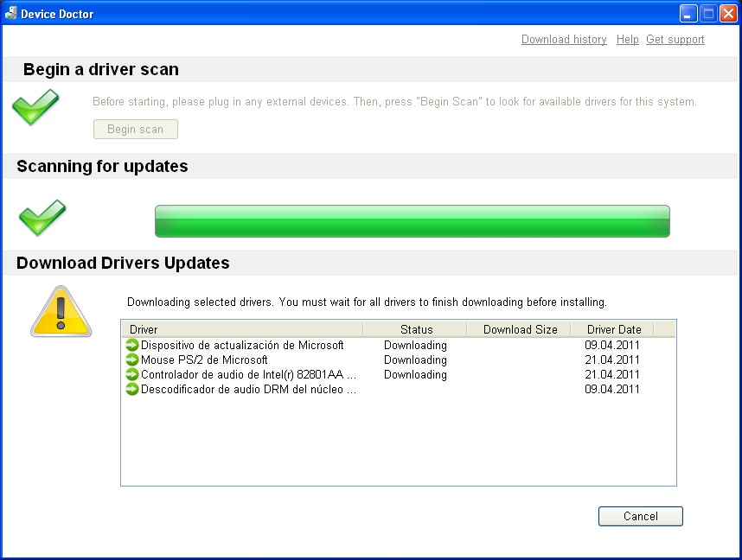This screenshot has height=560, width=742.
Task: Click the Begin scan button
Action: 135,129
